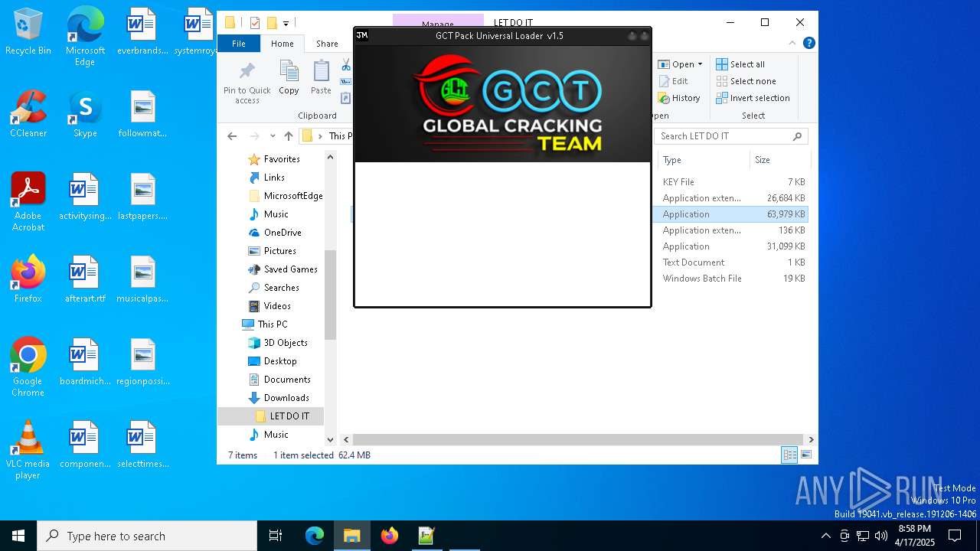The height and width of the screenshot is (551, 980).
Task: Open the History option in ribbon
Action: [679, 98]
